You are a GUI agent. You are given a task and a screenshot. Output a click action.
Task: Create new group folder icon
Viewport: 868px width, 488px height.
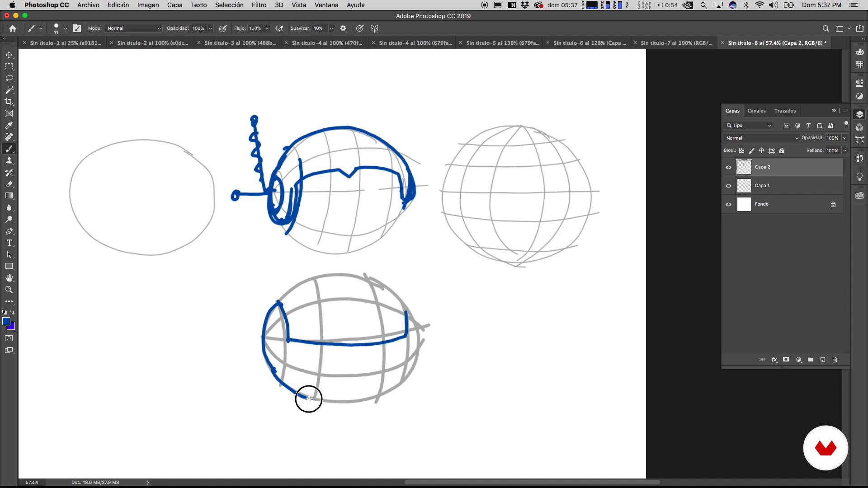[x=811, y=360]
